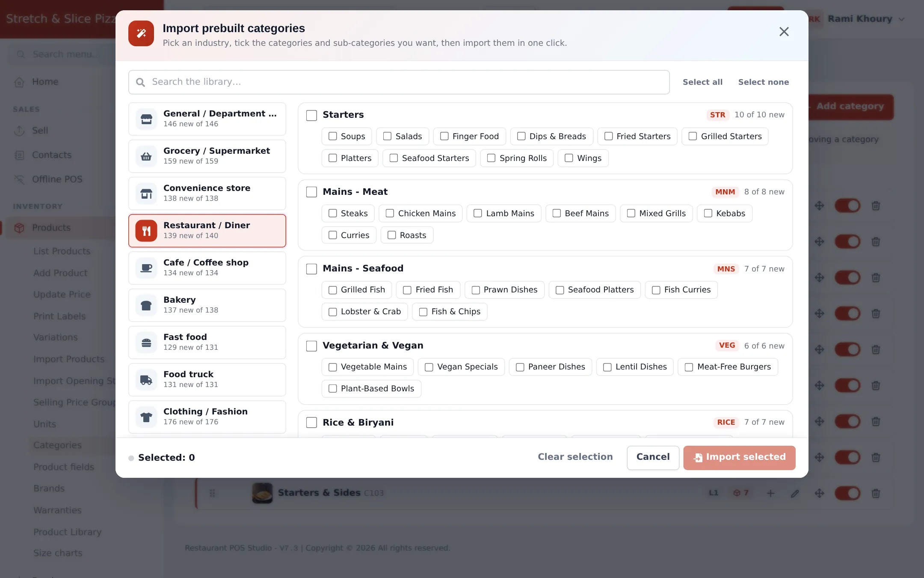Click the edit pencil icon for Starters & Sides
924x578 pixels.
[795, 493]
